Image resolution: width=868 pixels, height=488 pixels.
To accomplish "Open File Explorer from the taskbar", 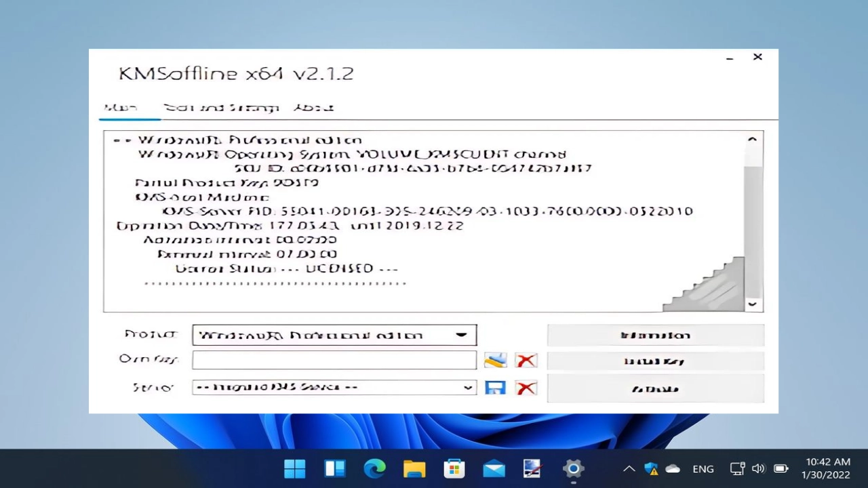I will pos(414,468).
